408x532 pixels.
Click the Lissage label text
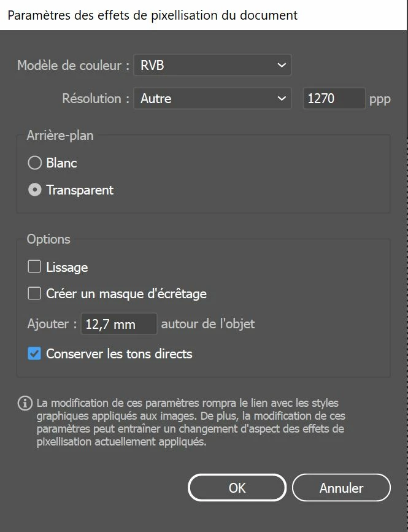click(67, 268)
